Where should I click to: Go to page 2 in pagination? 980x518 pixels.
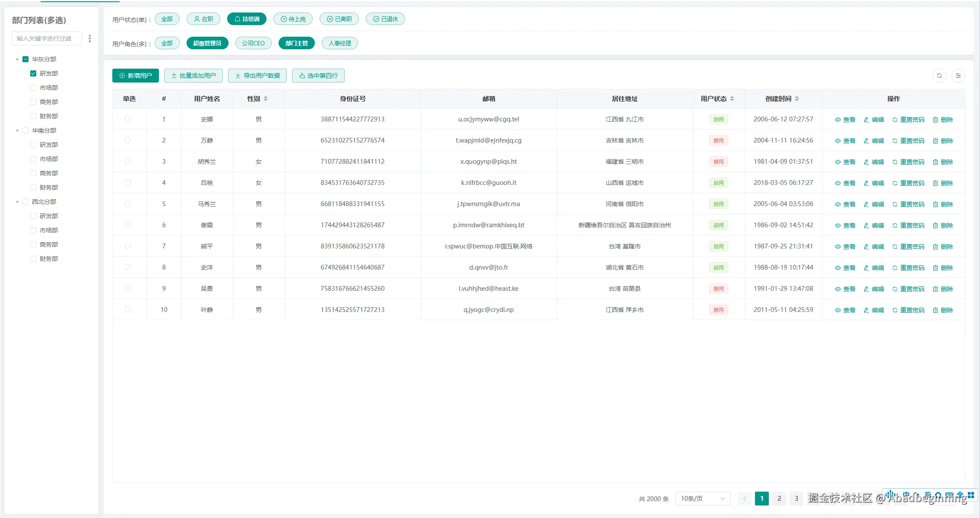tap(779, 499)
